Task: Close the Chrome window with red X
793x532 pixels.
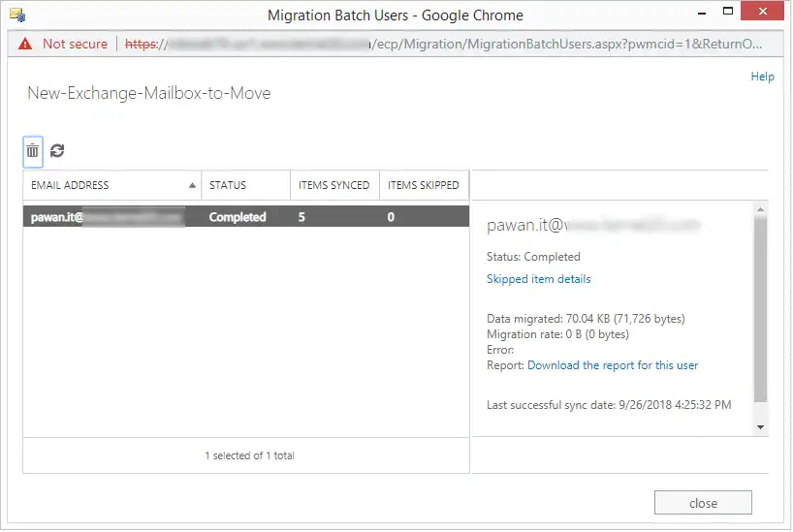Action: pos(763,11)
